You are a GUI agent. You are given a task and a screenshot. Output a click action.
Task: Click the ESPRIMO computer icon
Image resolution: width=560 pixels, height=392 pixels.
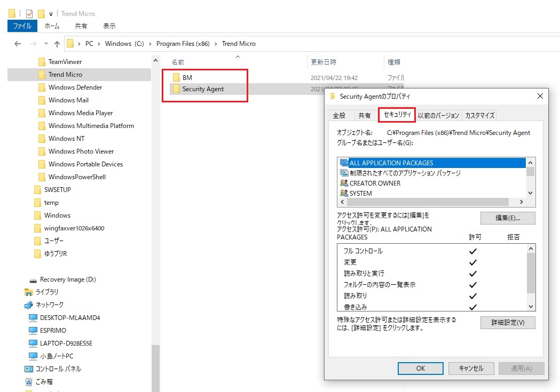click(x=33, y=331)
